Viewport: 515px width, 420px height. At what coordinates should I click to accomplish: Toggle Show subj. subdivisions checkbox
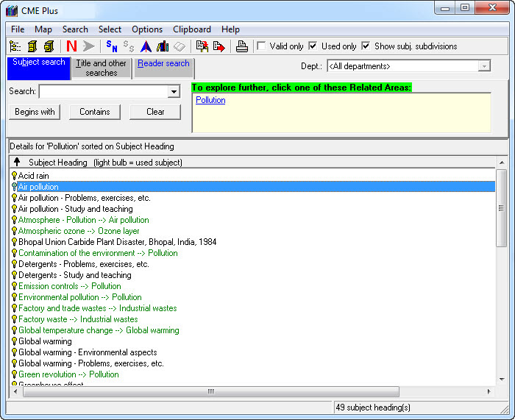pyautogui.click(x=366, y=46)
